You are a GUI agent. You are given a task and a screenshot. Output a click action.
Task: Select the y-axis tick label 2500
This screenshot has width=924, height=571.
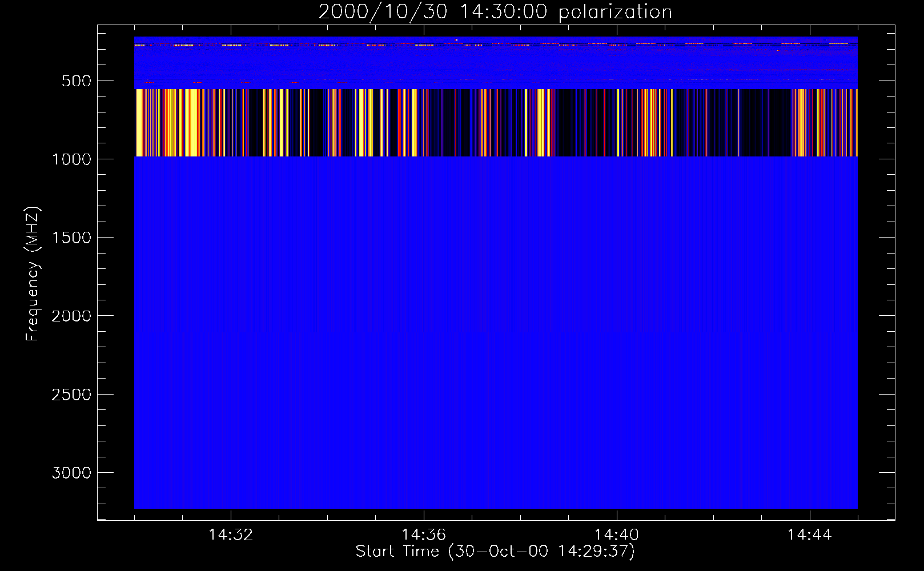[x=71, y=395]
